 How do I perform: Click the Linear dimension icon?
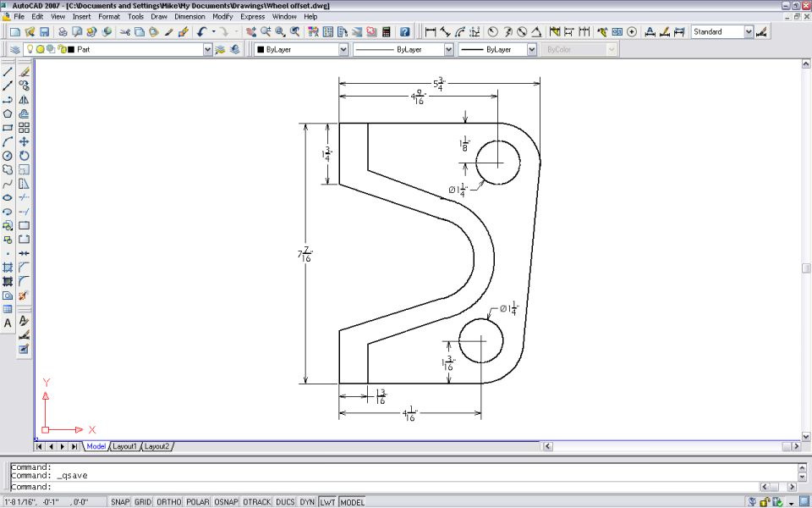(431, 32)
